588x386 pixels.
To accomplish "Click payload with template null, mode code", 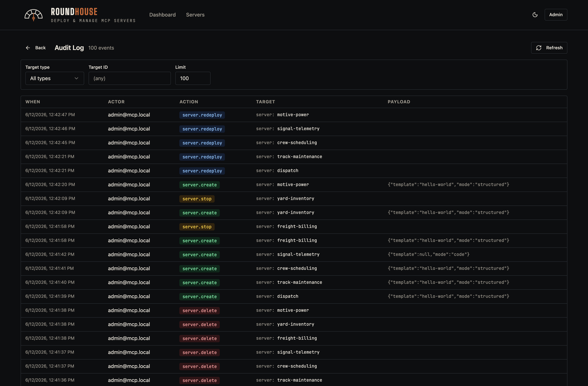I will click(x=429, y=254).
